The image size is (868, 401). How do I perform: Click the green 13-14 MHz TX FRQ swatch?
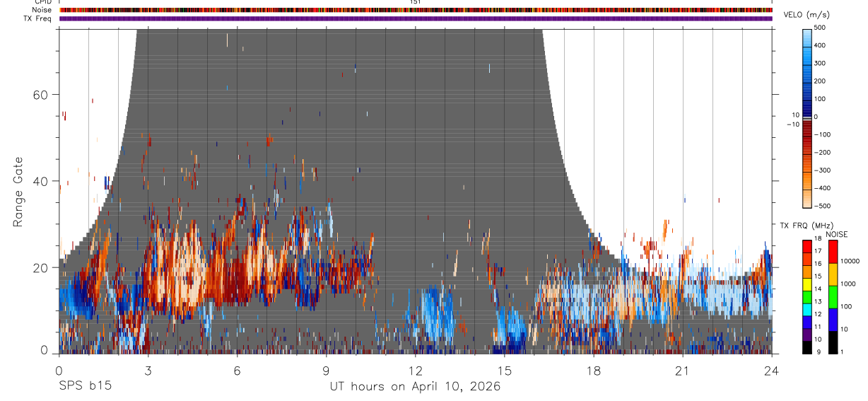(x=807, y=296)
